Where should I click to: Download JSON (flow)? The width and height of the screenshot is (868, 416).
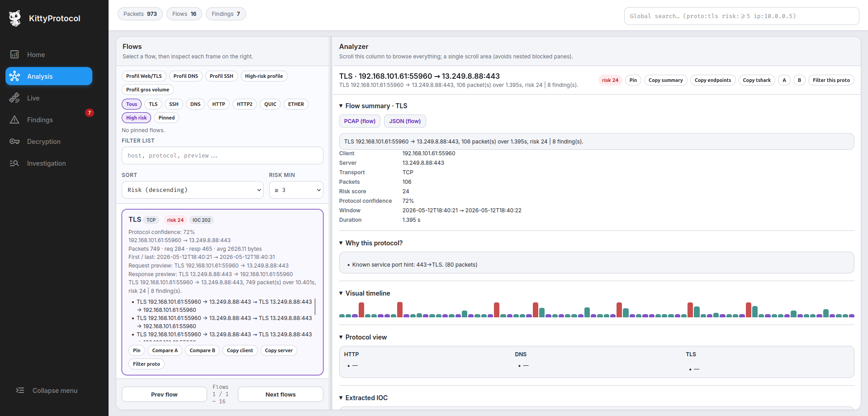[405, 121]
